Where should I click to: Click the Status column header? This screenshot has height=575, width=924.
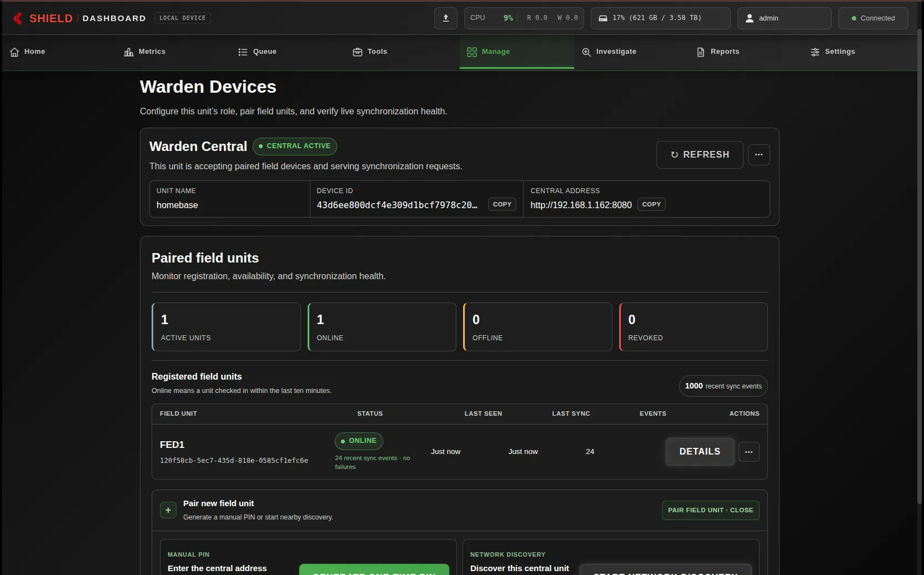370,414
